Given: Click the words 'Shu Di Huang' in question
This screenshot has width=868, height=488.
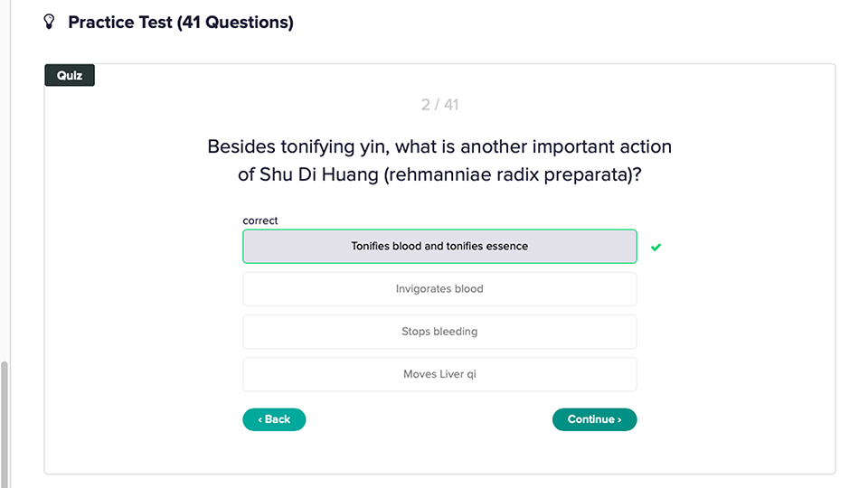Looking at the screenshot, I should (319, 174).
